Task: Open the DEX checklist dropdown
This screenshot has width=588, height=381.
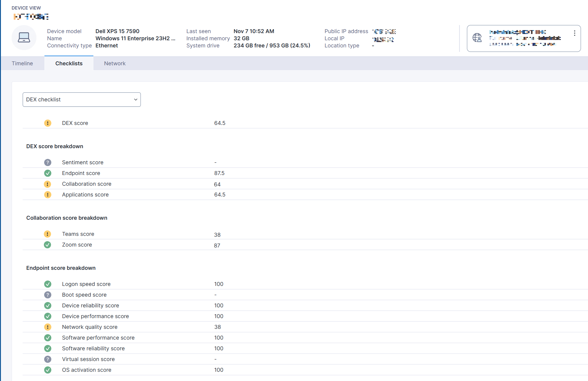Action: click(81, 100)
